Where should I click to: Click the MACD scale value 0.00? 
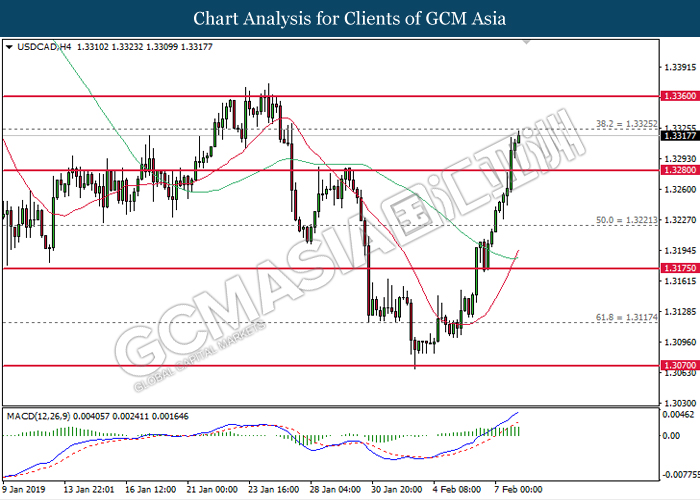[x=671, y=435]
